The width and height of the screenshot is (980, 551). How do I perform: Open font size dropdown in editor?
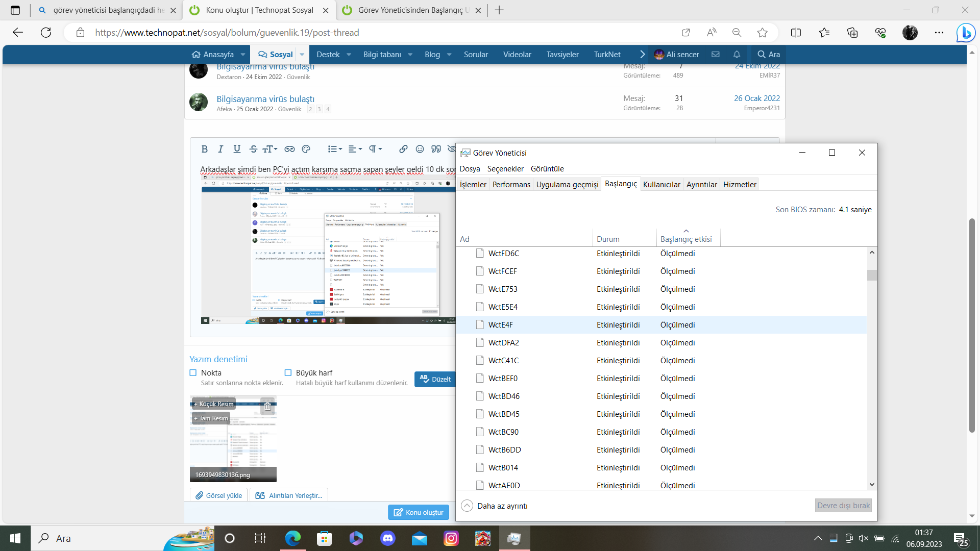pos(270,149)
